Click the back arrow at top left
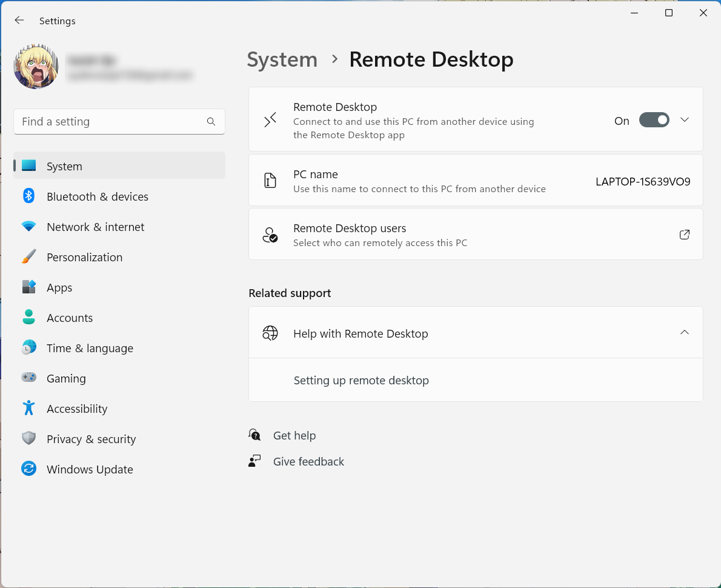 coord(19,20)
